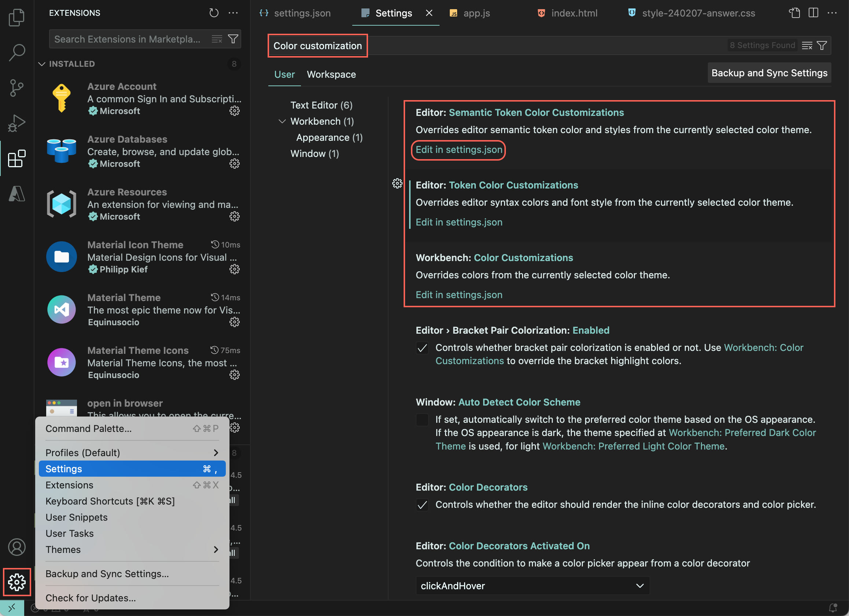Open the Run and Debug view
Image resolution: width=849 pixels, height=616 pixels.
point(16,122)
